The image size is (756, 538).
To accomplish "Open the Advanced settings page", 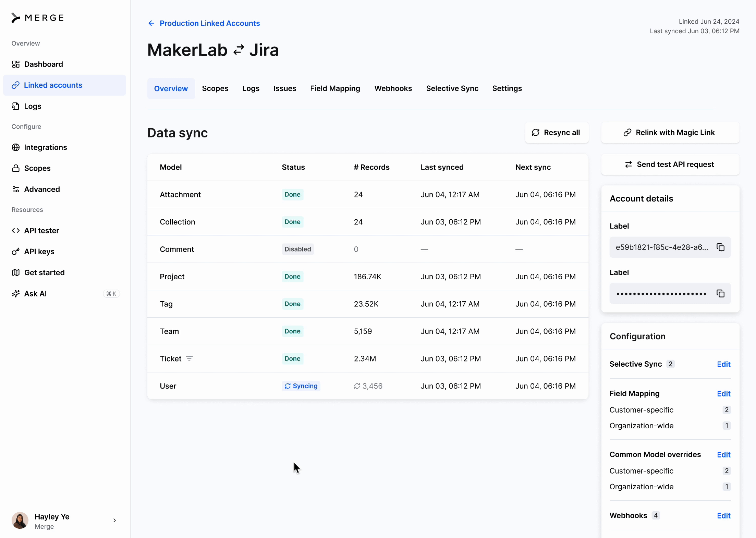I will coord(64,189).
